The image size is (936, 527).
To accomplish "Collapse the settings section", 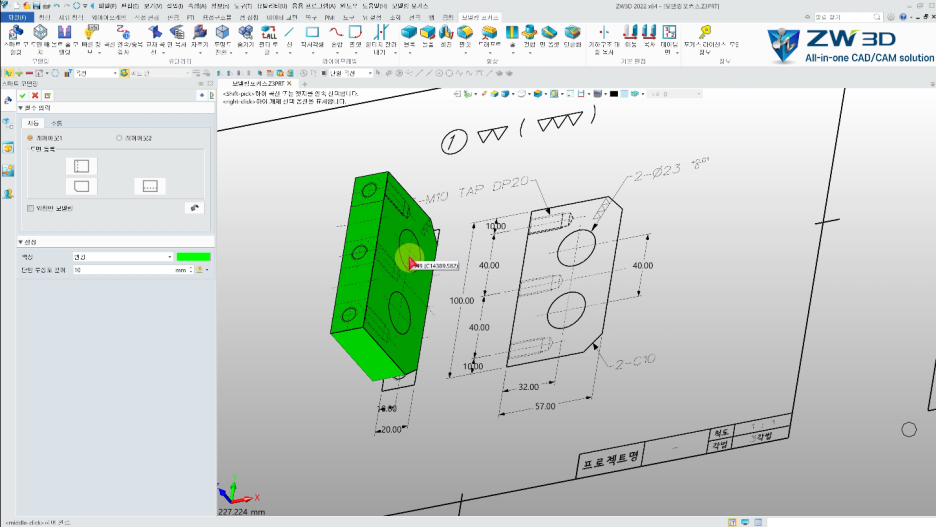I will coord(20,242).
